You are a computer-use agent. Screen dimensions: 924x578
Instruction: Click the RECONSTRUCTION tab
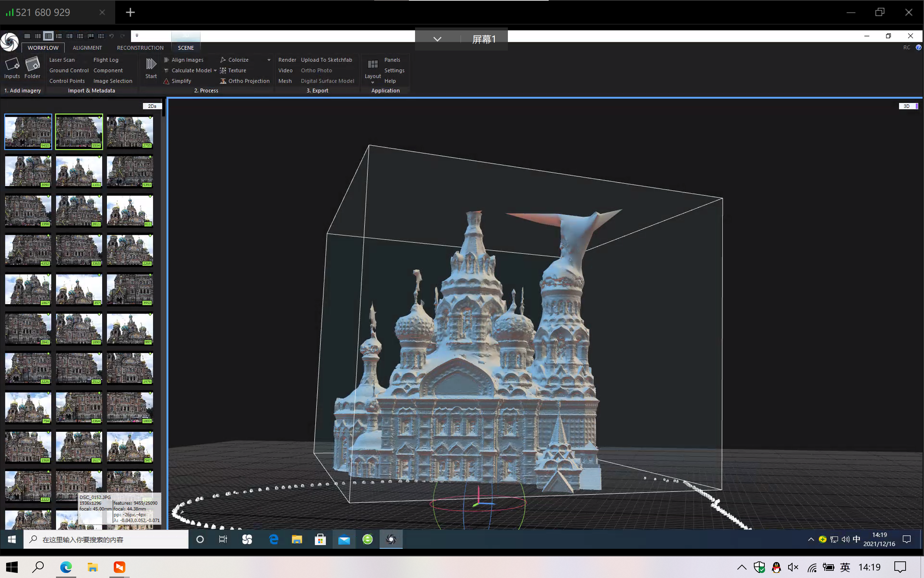click(x=140, y=47)
